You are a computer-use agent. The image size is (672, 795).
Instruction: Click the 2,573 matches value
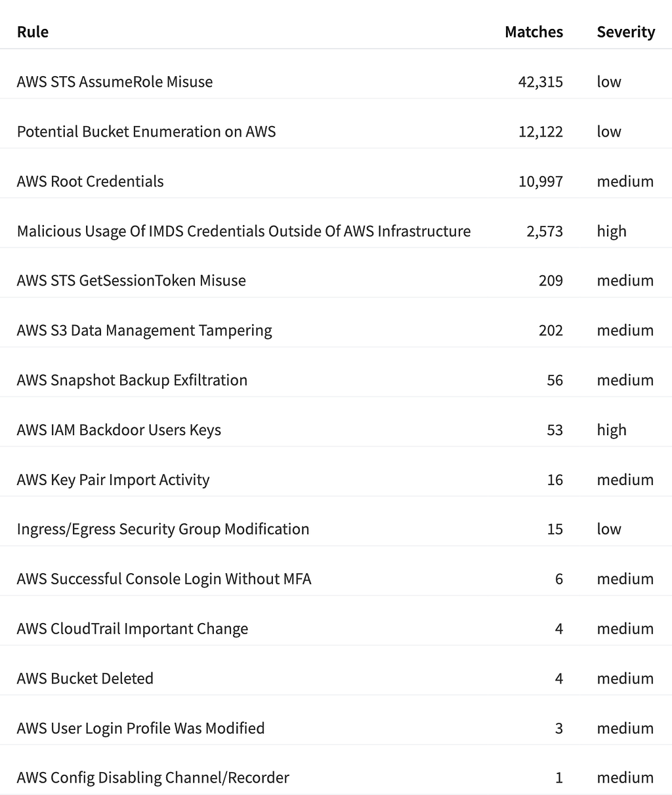tap(544, 231)
